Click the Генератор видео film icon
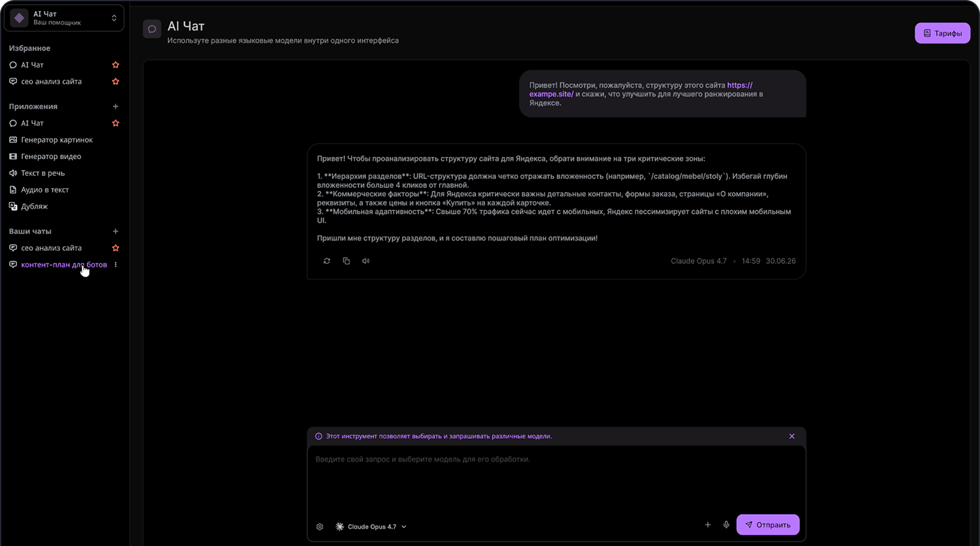980x546 pixels. click(13, 157)
